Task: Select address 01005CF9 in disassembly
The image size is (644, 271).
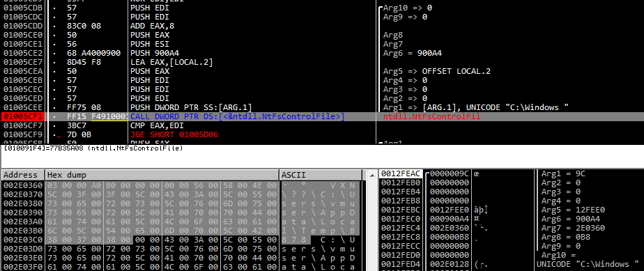Action: (x=23, y=134)
